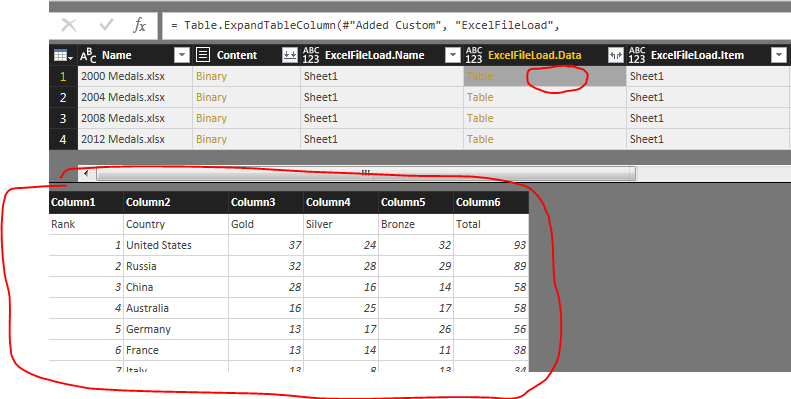Click the Australia preview cell
Image resolution: width=791 pixels, height=399 pixels.
176,308
